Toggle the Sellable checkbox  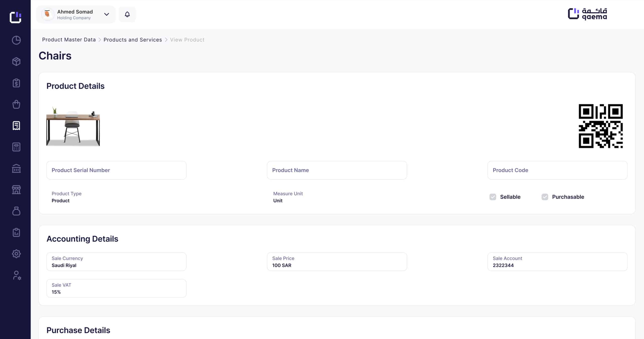(x=493, y=197)
